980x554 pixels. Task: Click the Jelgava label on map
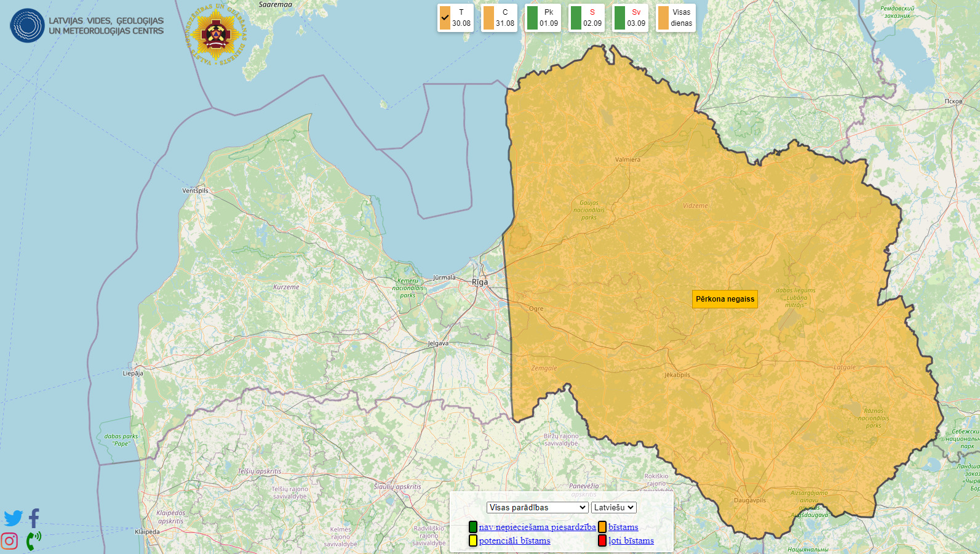point(438,343)
